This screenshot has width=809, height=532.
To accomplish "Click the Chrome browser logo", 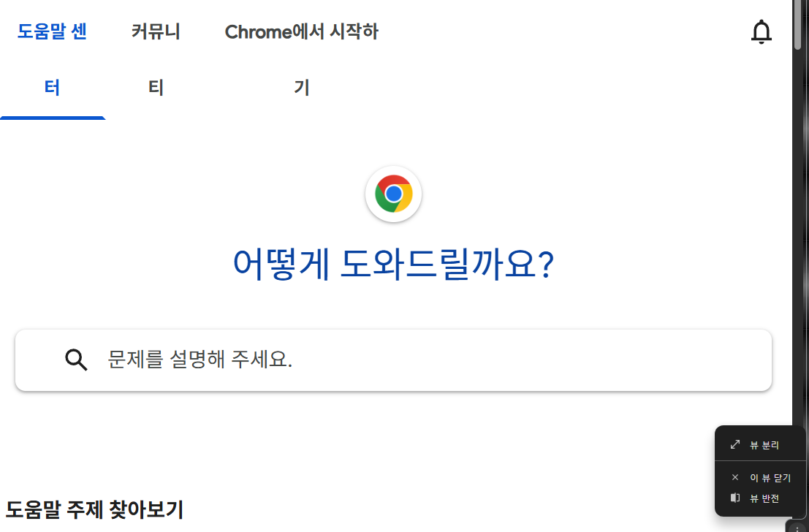I will [x=393, y=194].
